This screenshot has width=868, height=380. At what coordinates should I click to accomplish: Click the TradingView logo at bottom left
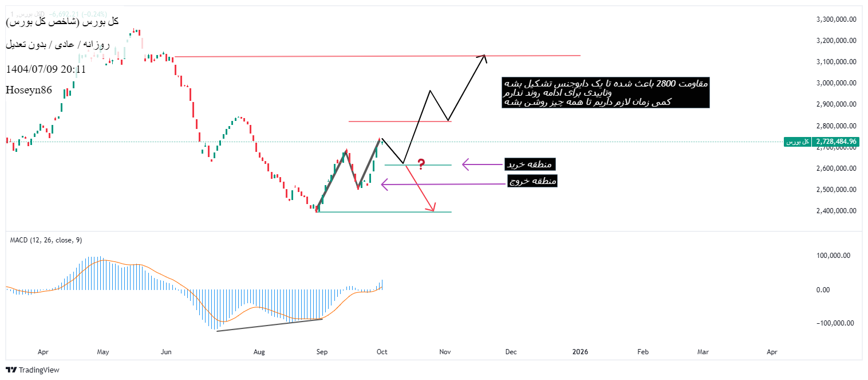click(32, 370)
